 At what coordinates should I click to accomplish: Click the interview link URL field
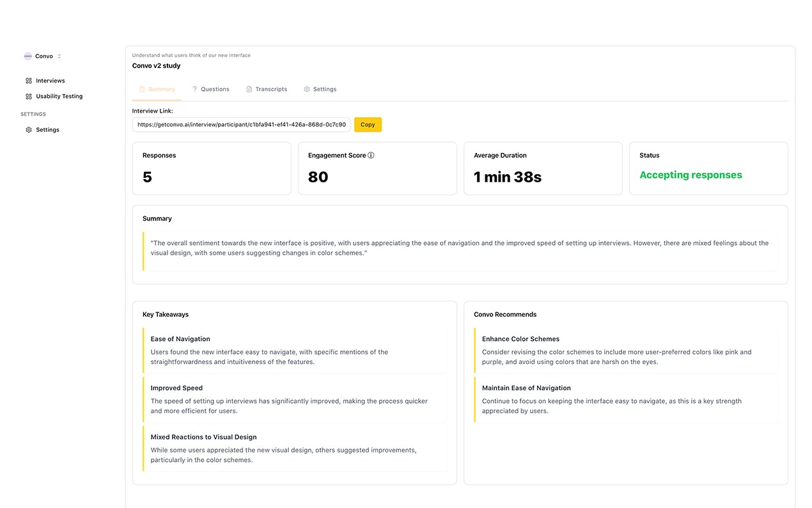tap(241, 125)
